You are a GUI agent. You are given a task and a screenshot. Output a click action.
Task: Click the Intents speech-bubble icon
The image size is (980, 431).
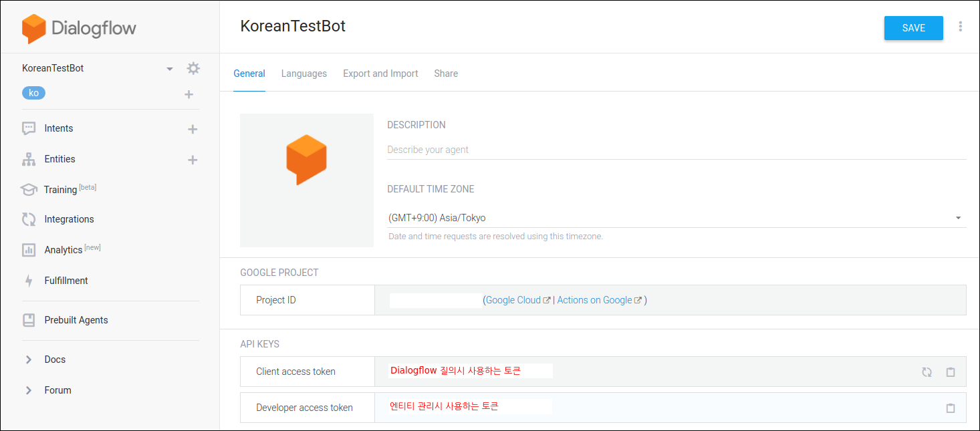click(x=29, y=128)
